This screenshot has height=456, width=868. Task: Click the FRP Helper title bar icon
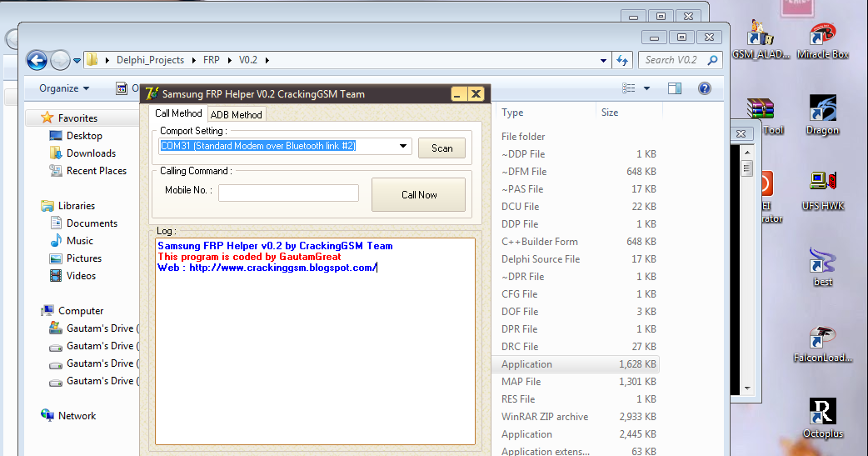coord(152,93)
